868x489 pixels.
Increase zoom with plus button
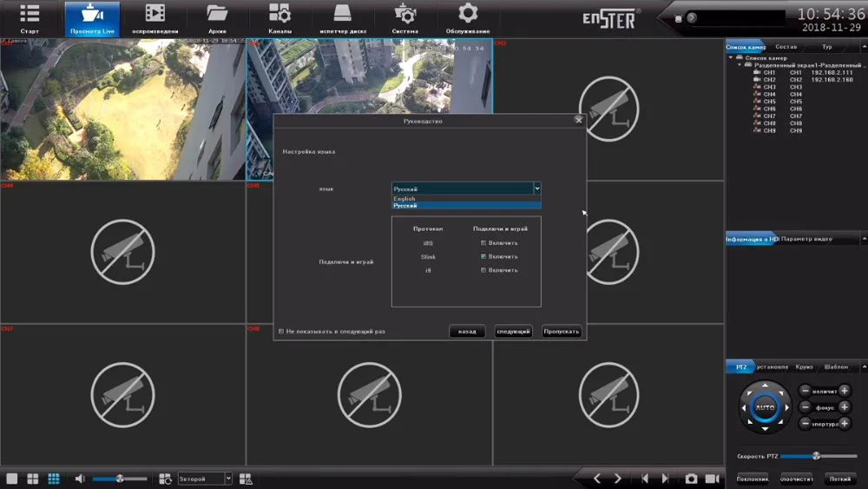(x=845, y=391)
